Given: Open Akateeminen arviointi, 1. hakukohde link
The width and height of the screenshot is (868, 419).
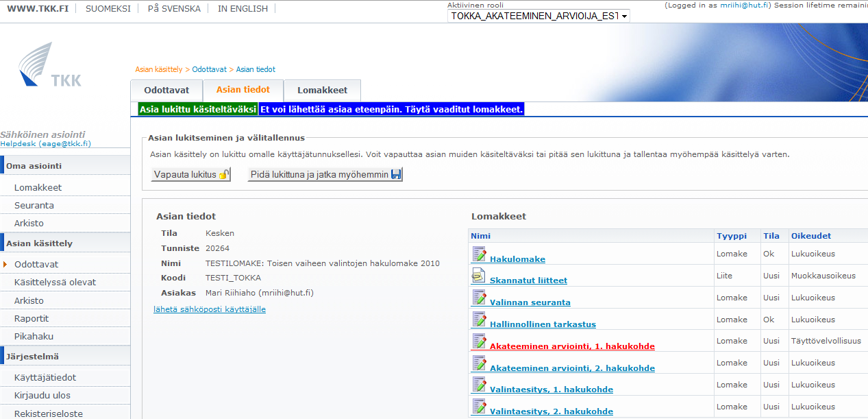Looking at the screenshot, I should 572,346.
